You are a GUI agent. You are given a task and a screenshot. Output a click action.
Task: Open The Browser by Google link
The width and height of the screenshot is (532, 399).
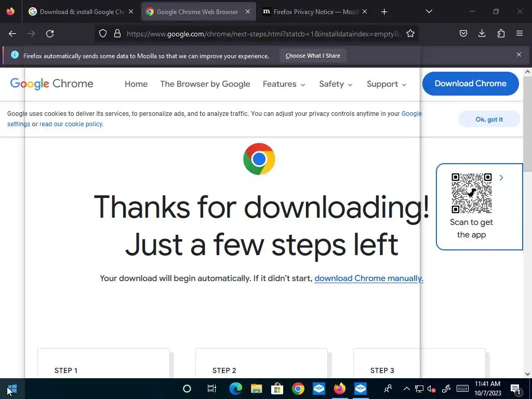click(x=205, y=84)
